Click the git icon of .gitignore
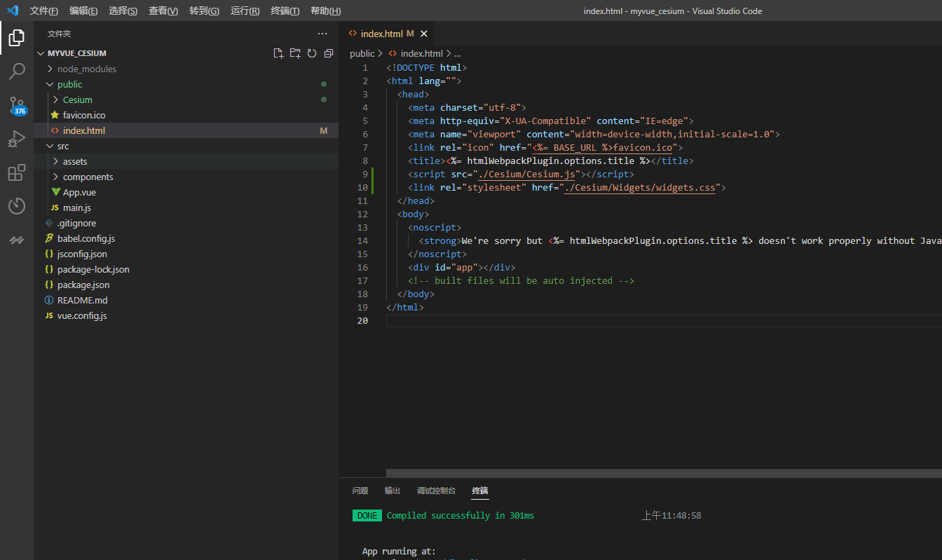The image size is (942, 560). 49,223
